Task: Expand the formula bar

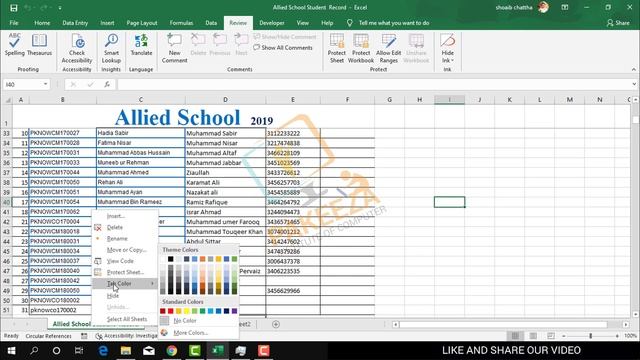Action: tap(634, 84)
